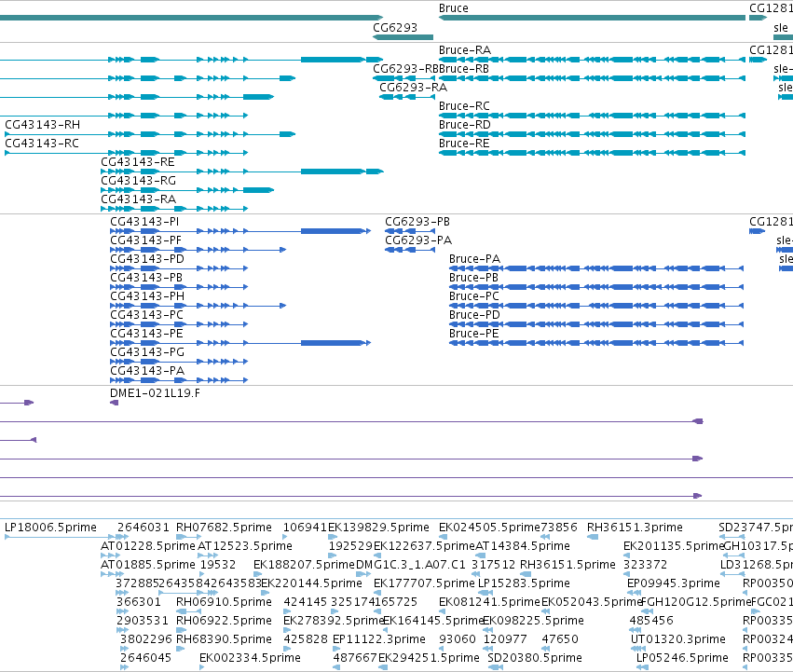The width and height of the screenshot is (793, 672).
Task: Click the LP15283.5prime EST label
Action: point(524,584)
